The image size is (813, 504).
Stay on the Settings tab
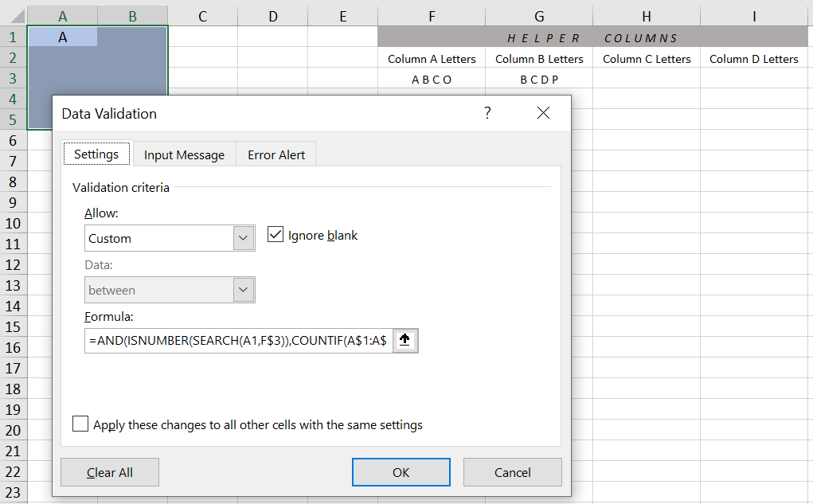click(x=96, y=154)
